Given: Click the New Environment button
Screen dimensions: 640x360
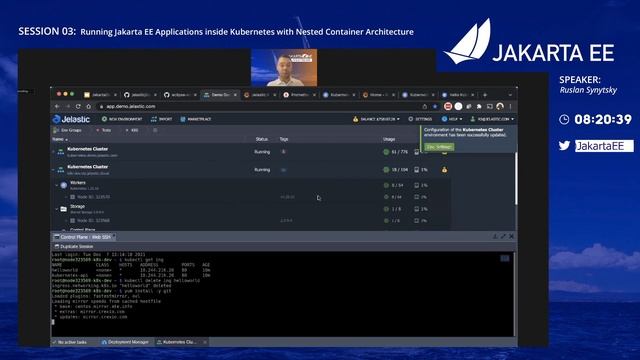Looking at the screenshot, I should pos(122,119).
